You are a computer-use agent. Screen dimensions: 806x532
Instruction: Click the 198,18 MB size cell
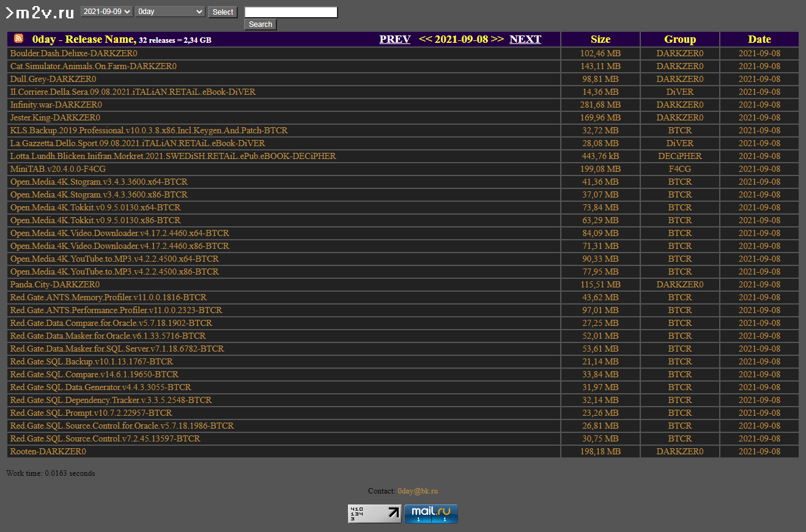(x=601, y=451)
